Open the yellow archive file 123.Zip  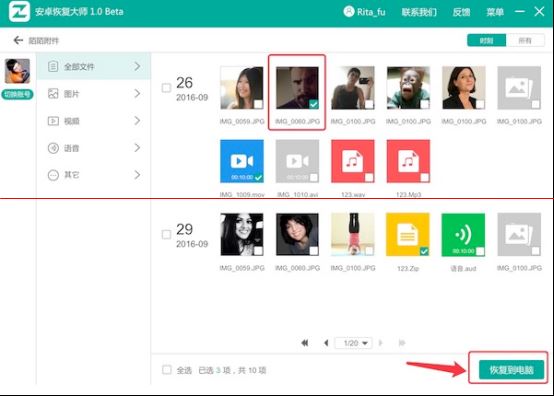point(408,234)
